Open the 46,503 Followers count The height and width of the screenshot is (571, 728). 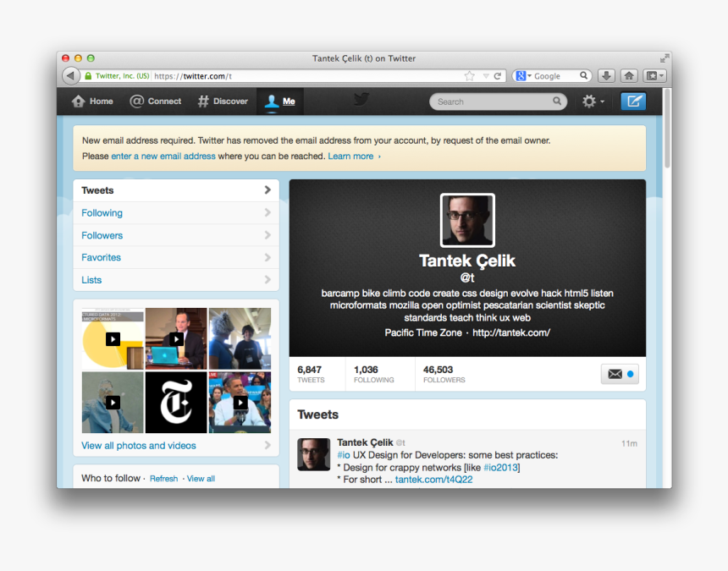444,374
